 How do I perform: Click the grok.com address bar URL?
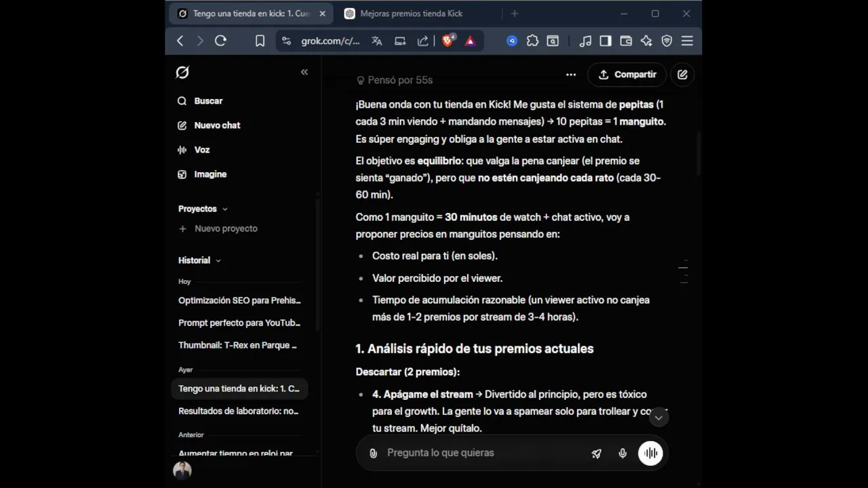(x=330, y=41)
